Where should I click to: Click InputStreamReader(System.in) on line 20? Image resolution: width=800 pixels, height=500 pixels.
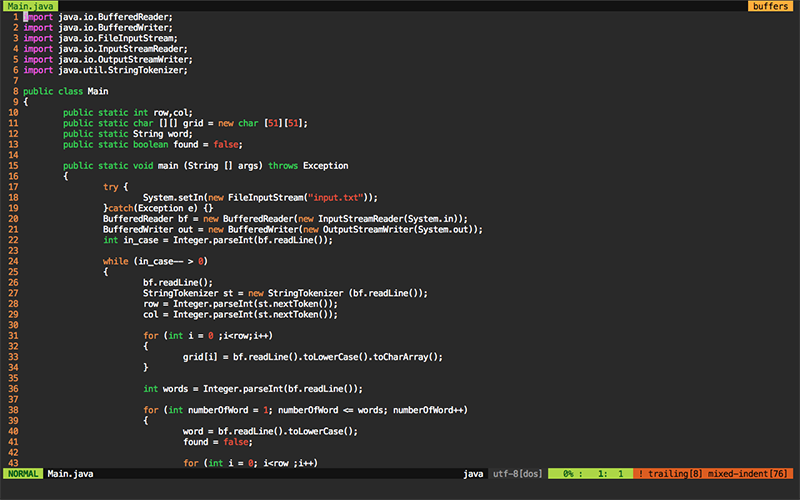click(x=388, y=219)
